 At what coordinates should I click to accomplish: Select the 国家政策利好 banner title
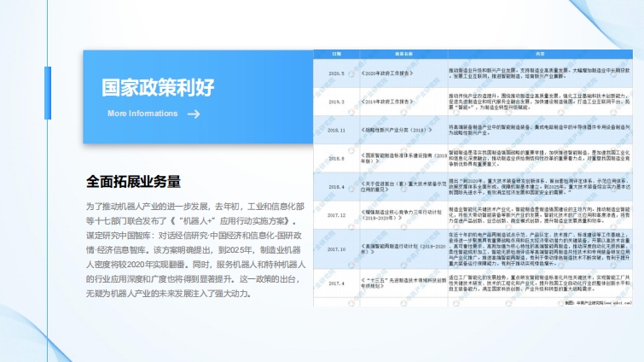click(x=158, y=87)
